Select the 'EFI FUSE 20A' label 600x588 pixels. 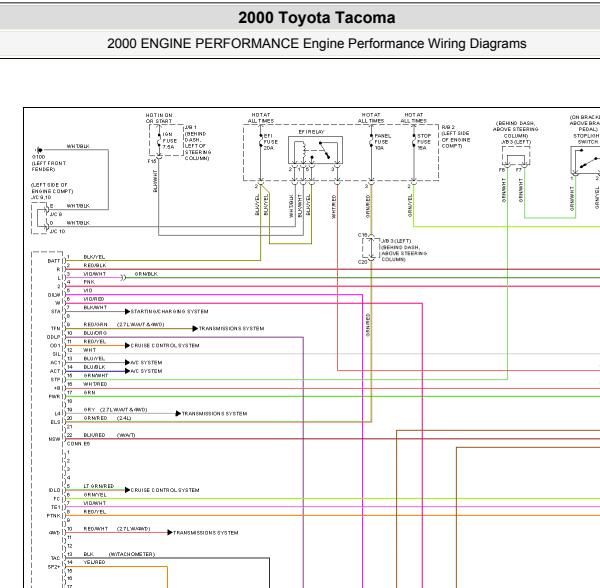[x=271, y=142]
